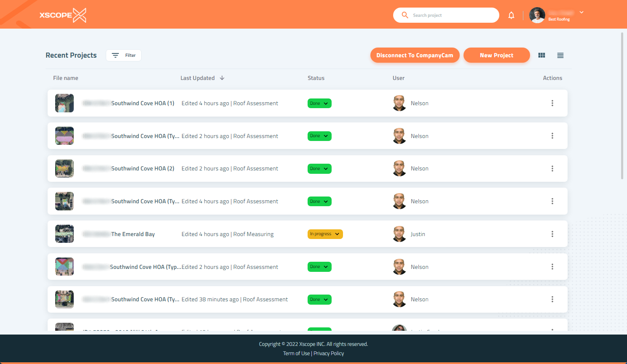627x364 pixels.
Task: Open the Filter options
Action: click(x=123, y=56)
